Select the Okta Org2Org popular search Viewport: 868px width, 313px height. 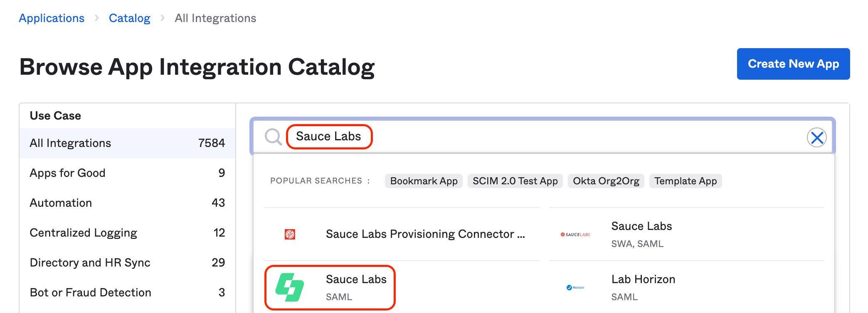point(606,181)
